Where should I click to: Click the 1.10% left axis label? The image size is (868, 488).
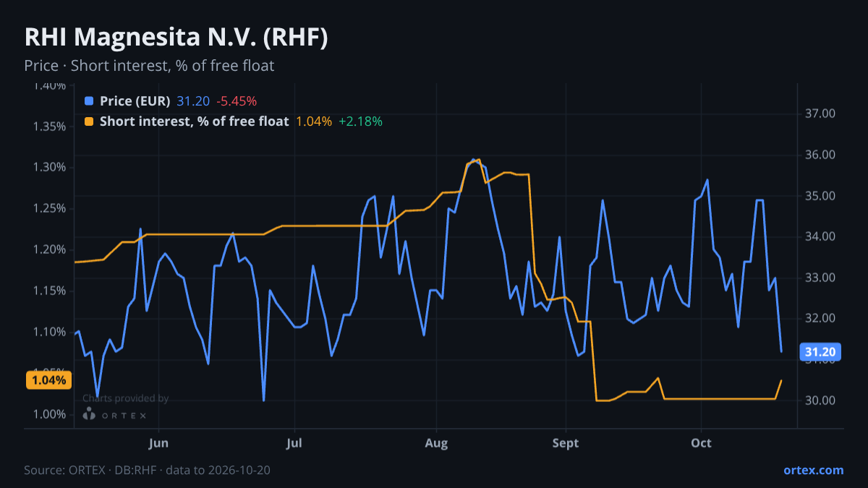[50, 332]
